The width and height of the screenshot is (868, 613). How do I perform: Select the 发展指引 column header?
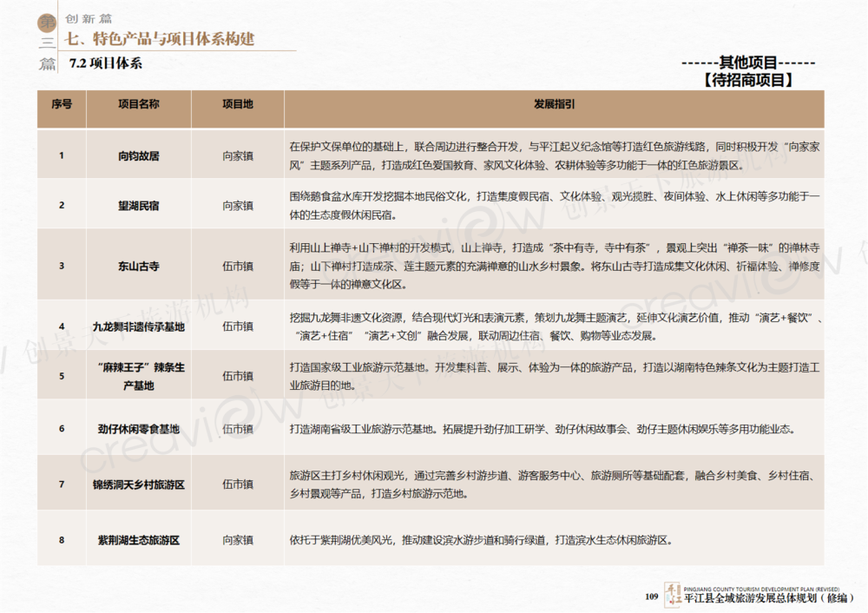coord(554,104)
